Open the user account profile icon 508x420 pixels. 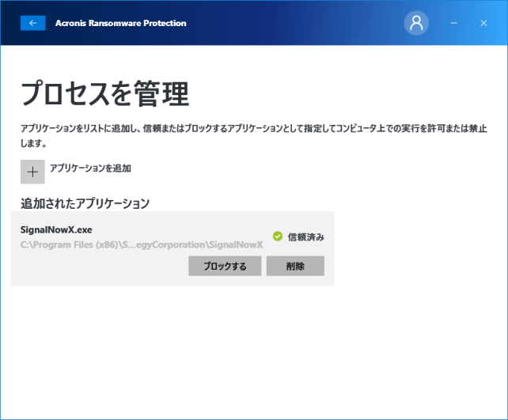pyautogui.click(x=416, y=23)
